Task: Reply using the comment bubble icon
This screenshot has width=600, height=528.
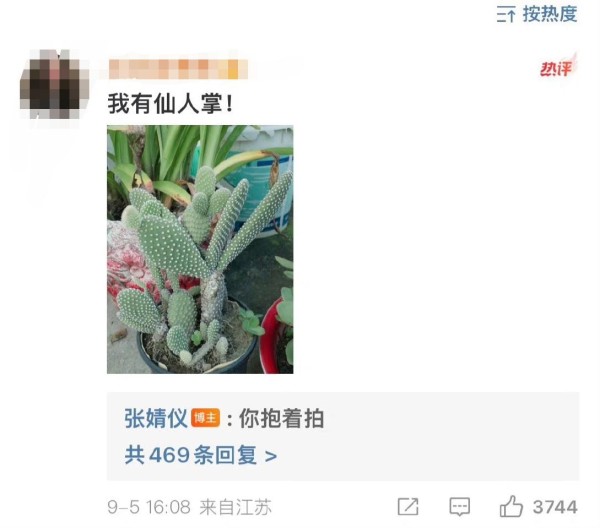Action: [x=459, y=507]
